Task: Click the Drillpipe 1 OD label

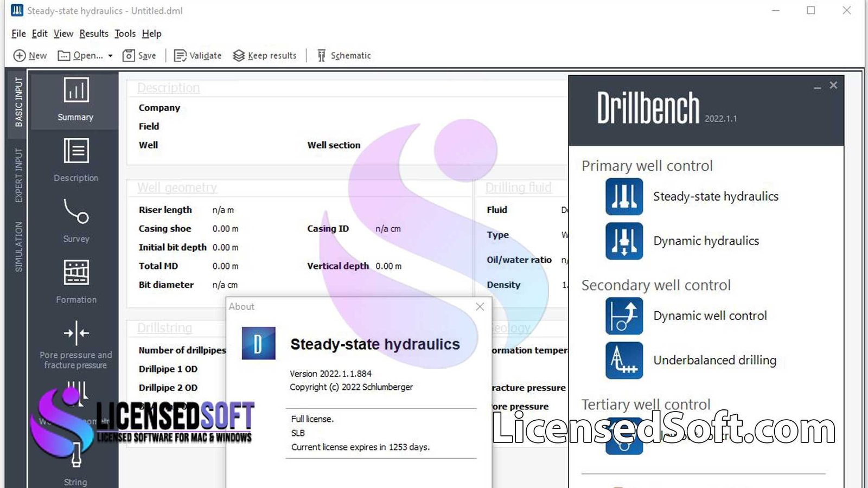Action: click(x=168, y=369)
